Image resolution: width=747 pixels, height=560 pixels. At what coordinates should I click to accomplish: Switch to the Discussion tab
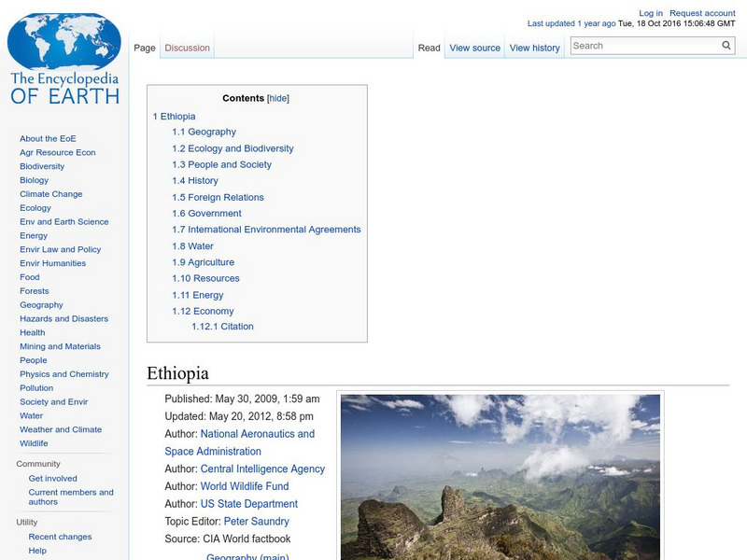pos(187,46)
